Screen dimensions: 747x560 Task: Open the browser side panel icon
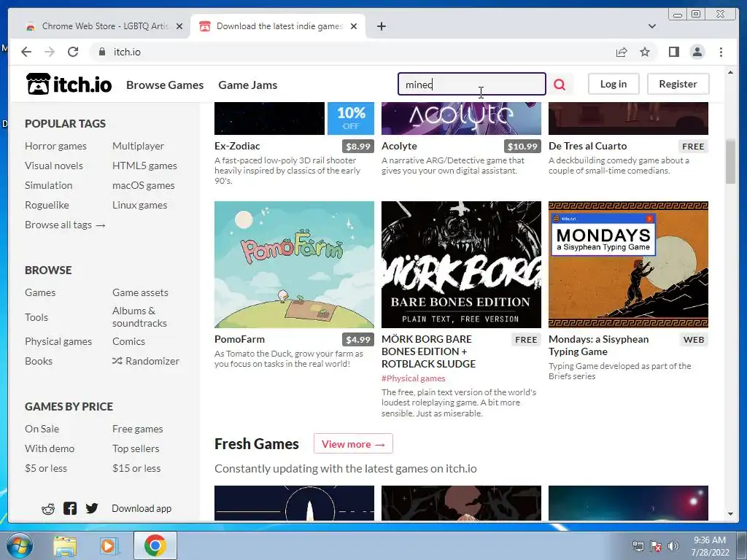(x=673, y=52)
